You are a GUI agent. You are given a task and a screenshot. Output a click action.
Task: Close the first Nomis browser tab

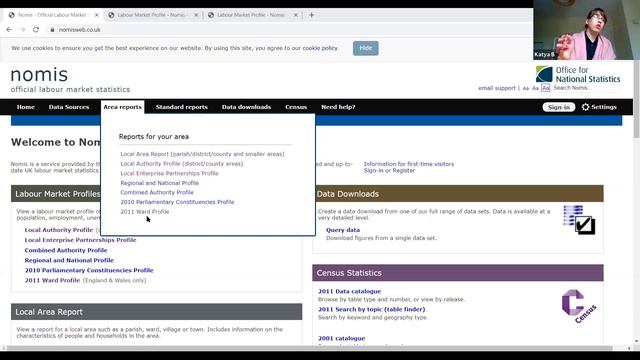click(x=96, y=15)
